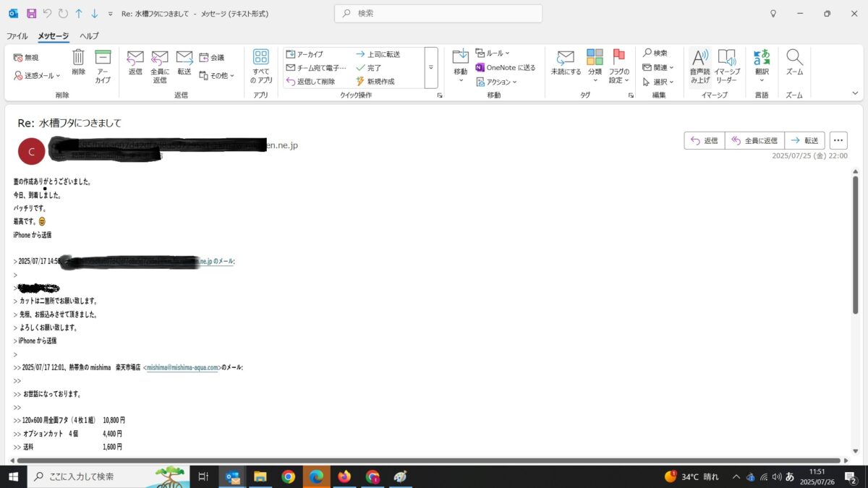
Task: Open the quick access toolbar customize dropdown
Action: click(x=110, y=14)
